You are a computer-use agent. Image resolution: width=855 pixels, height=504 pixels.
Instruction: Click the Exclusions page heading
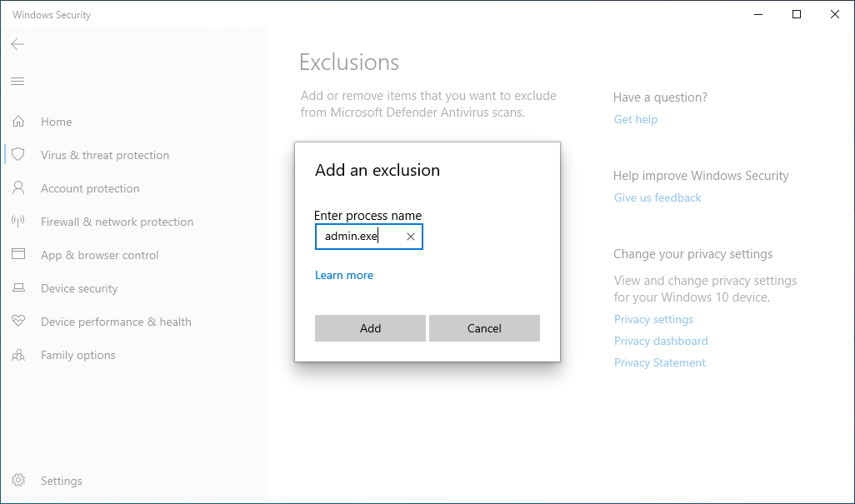point(349,62)
